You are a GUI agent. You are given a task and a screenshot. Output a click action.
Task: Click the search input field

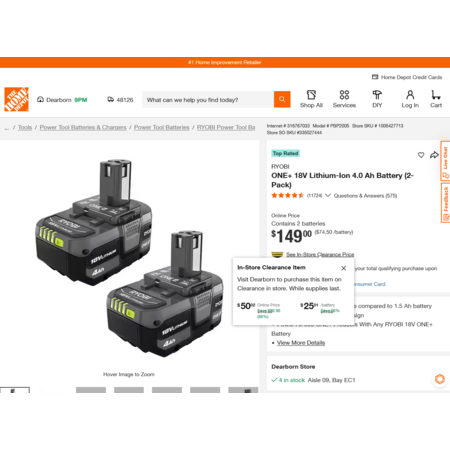(208, 99)
